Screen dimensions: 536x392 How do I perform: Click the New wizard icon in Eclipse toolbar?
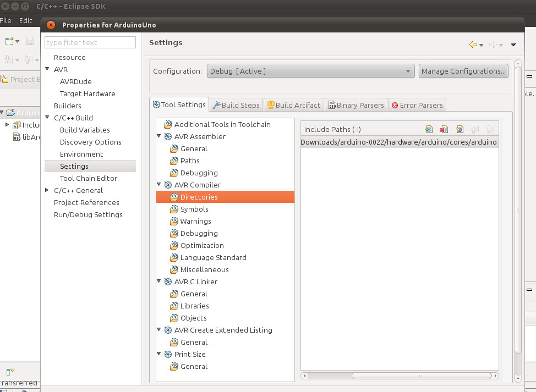(x=9, y=41)
